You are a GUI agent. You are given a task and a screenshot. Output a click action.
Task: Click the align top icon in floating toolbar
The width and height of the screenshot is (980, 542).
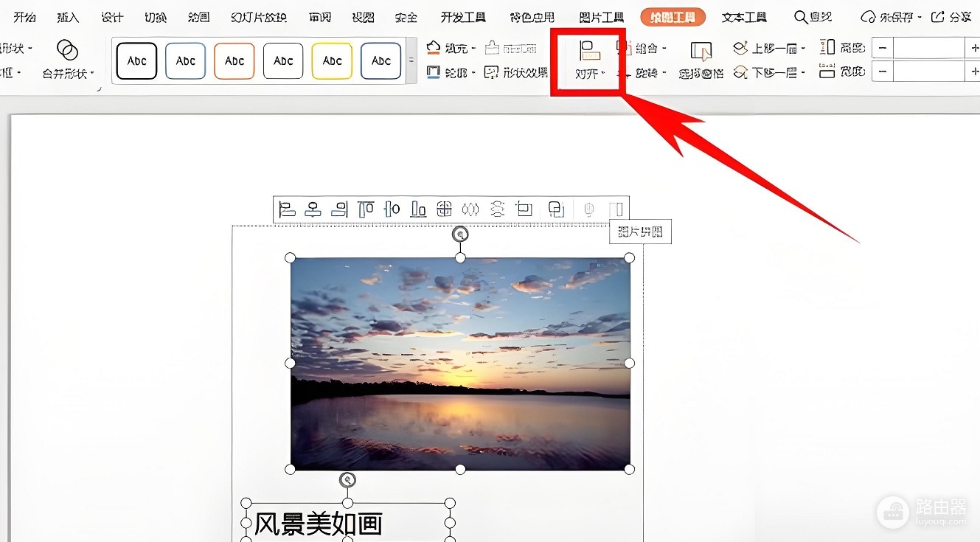click(366, 209)
